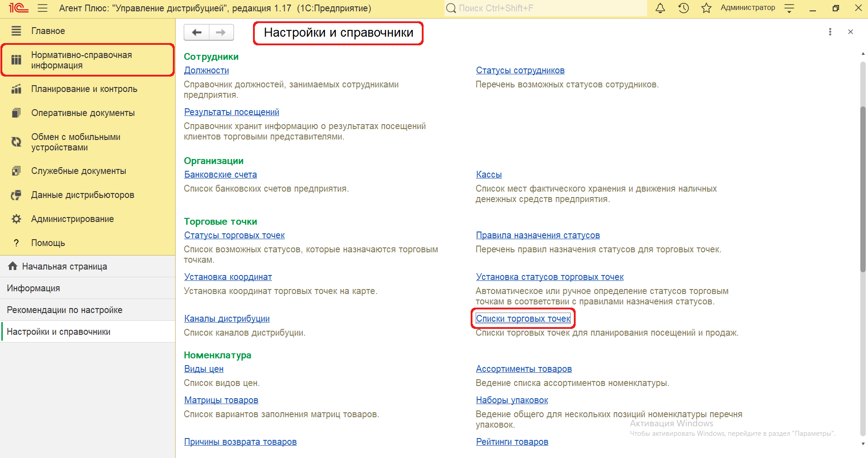
Task: Click the Номенклатура group heading
Action: pos(217,355)
